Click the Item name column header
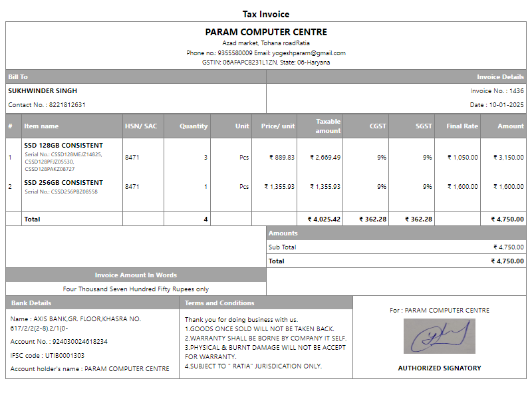This screenshot has height=399, width=532. click(x=41, y=126)
